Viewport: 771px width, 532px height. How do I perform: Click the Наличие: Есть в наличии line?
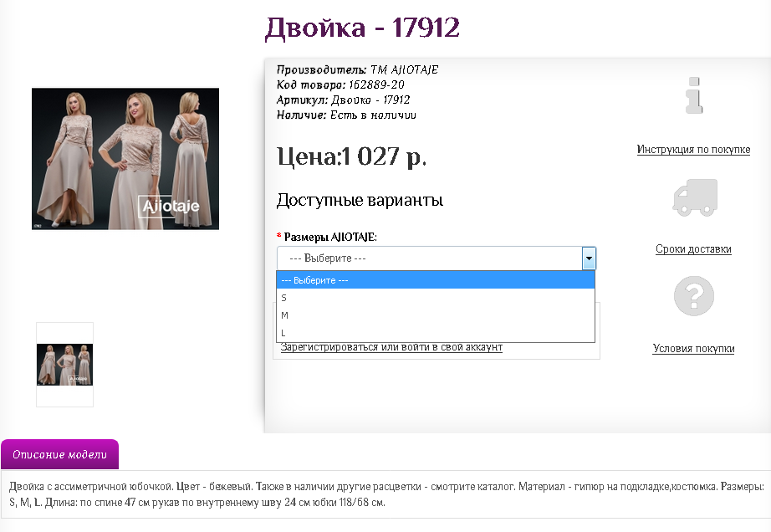click(346, 115)
